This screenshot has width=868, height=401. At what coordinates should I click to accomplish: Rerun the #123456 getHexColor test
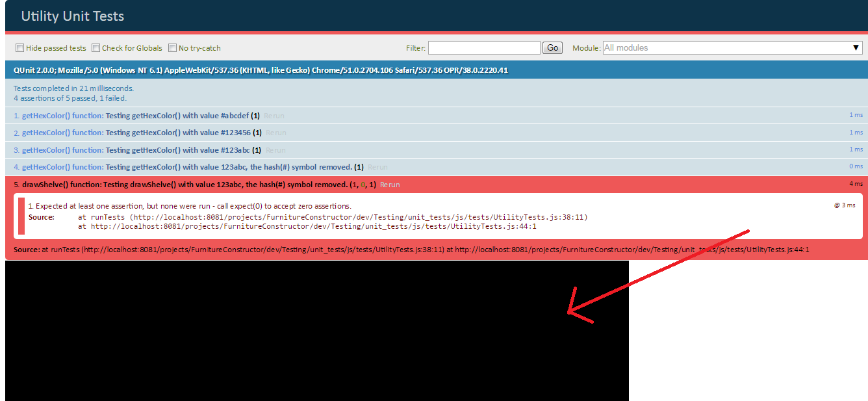click(x=275, y=133)
